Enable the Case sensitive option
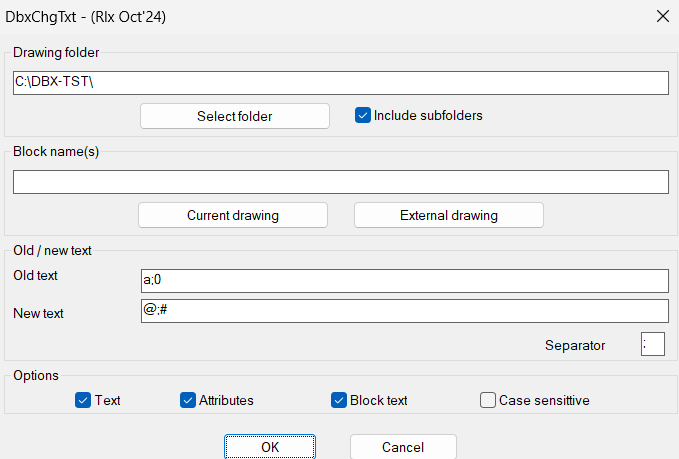The height and width of the screenshot is (459, 679). (488, 400)
